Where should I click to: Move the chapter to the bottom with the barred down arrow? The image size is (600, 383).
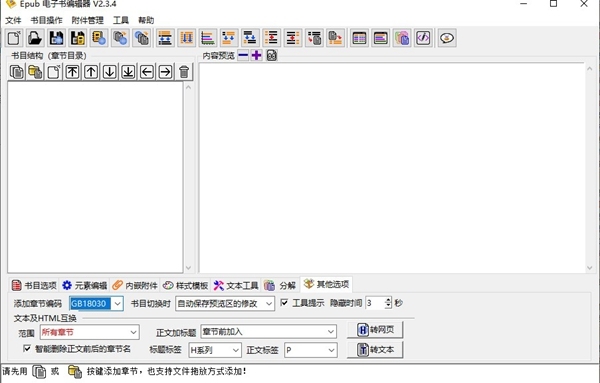click(x=128, y=72)
